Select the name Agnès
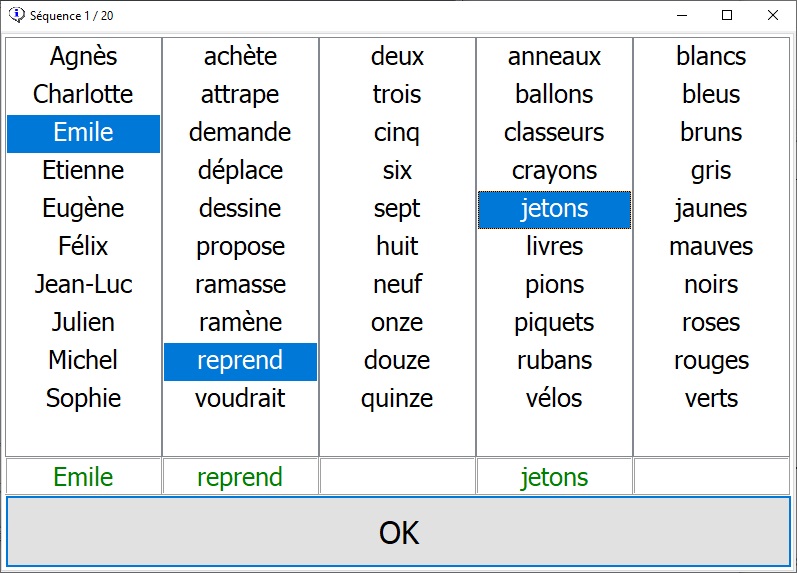The width and height of the screenshot is (797, 573). pos(83,57)
